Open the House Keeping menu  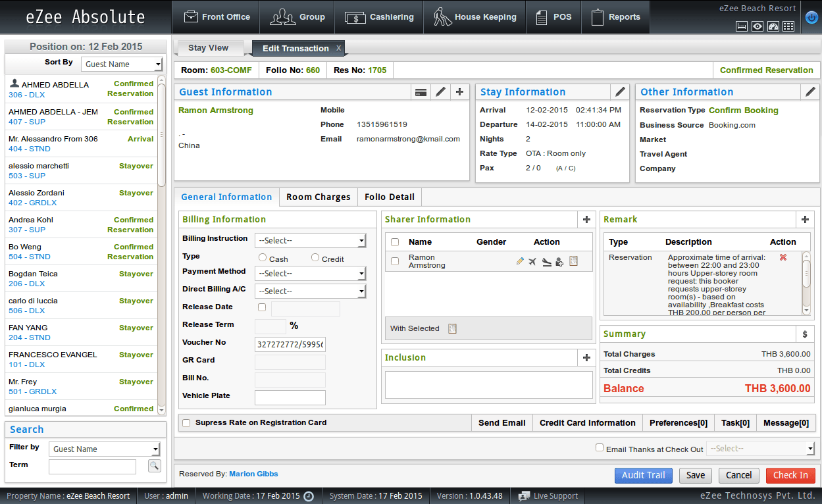point(475,17)
